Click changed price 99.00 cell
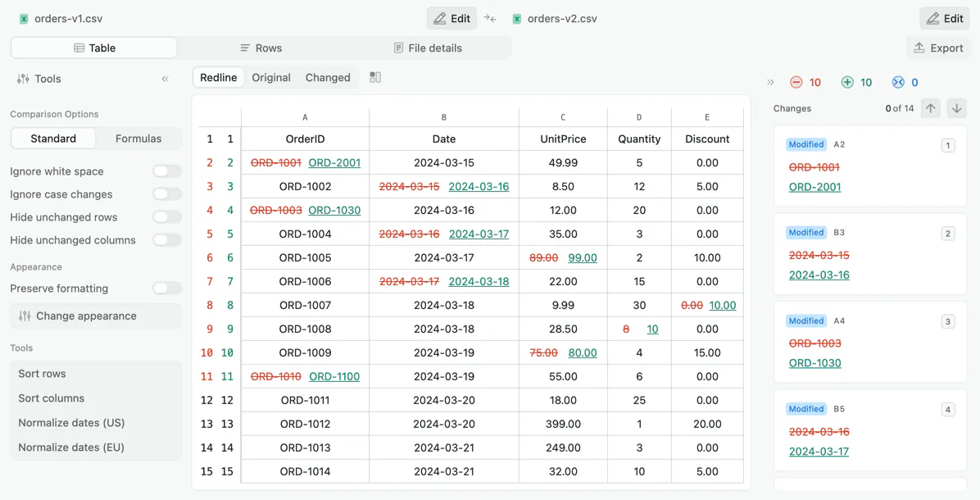 (x=583, y=257)
